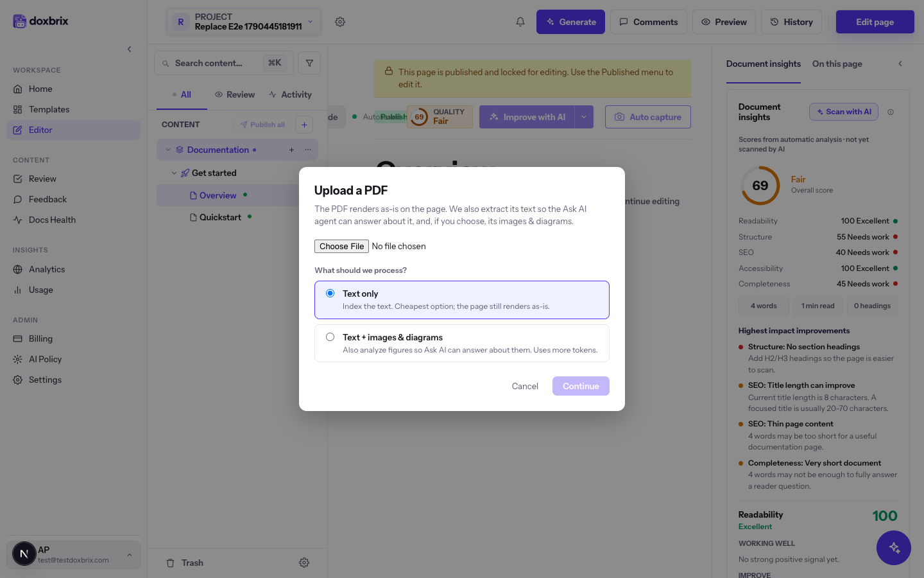The width and height of the screenshot is (924, 578).
Task: Collapse the Get started tree section
Action: click(174, 173)
